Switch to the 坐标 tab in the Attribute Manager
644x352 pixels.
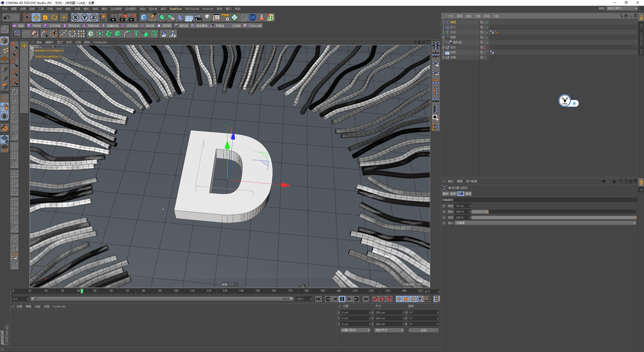[453, 194]
